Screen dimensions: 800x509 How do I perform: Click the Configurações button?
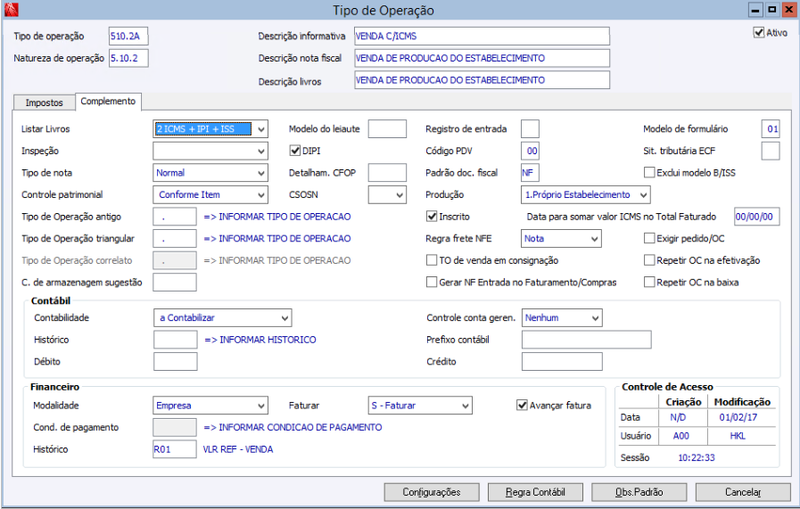pos(431,492)
